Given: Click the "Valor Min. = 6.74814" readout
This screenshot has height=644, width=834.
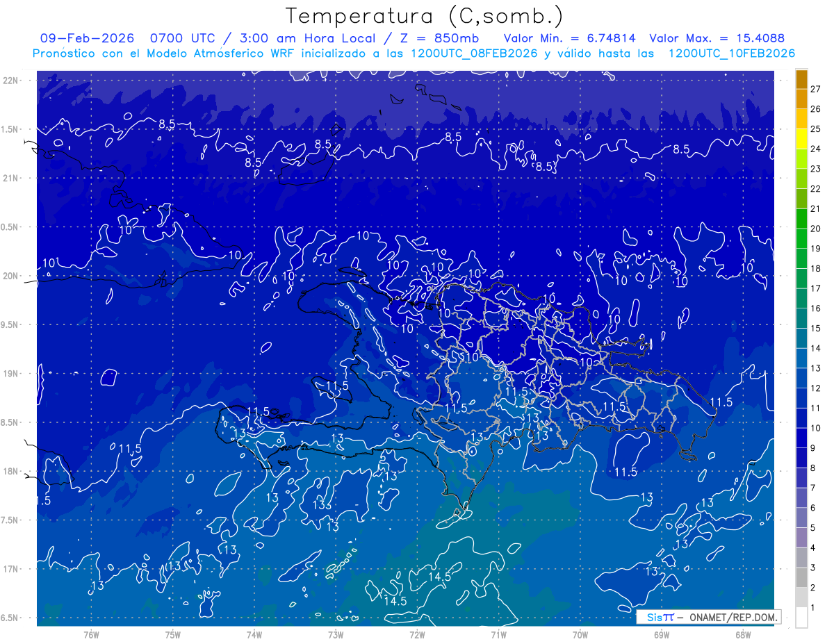Looking at the screenshot, I should click(x=570, y=38).
